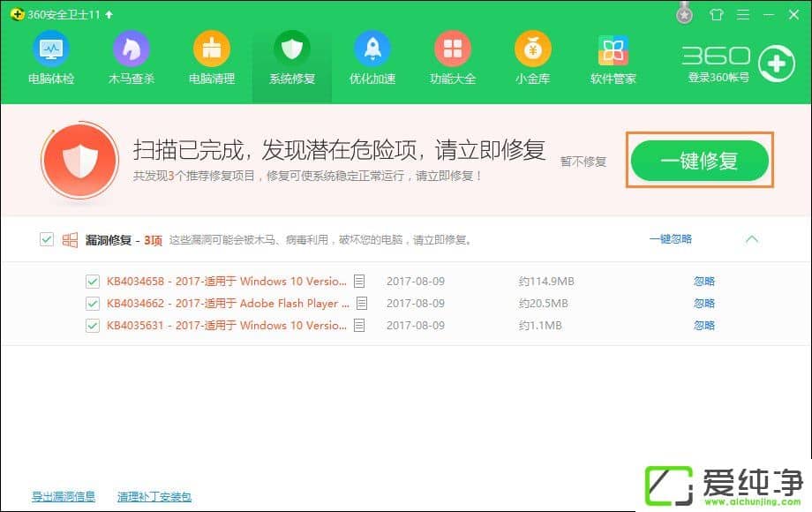Uncheck the KB4034658 patch checkbox
The width and height of the screenshot is (812, 512).
[92, 282]
